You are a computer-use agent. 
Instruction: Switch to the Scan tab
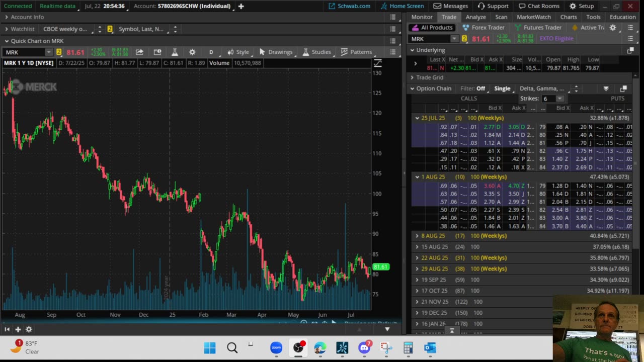coord(501,17)
